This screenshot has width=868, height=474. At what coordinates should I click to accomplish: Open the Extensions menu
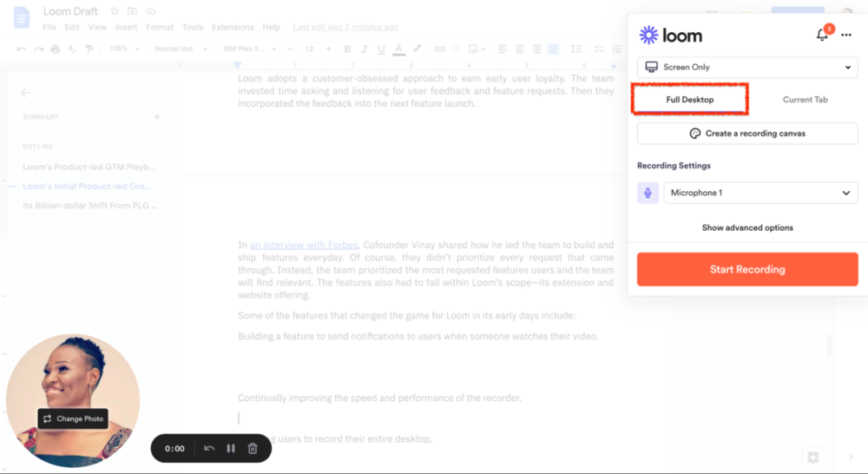(x=233, y=27)
